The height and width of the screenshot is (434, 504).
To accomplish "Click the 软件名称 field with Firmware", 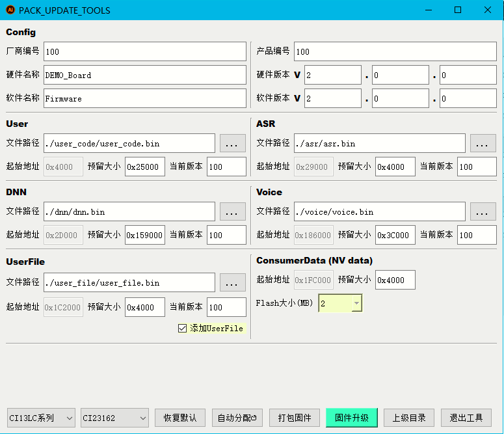I will pyautogui.click(x=145, y=98).
